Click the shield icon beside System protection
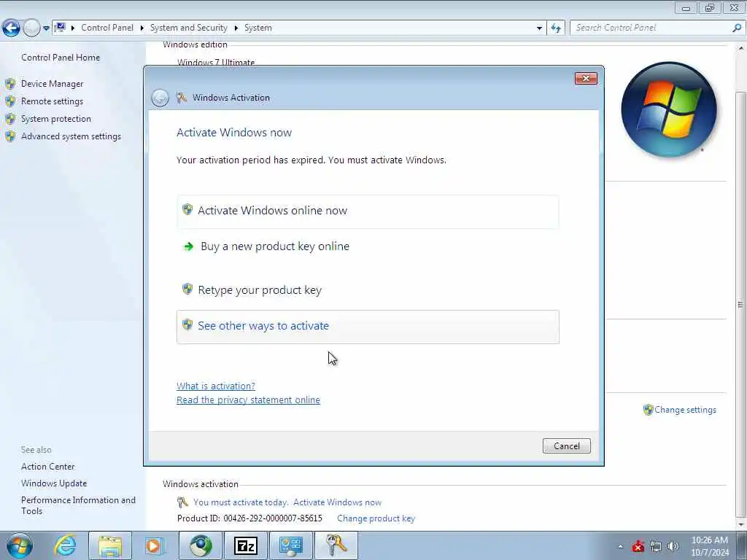This screenshot has width=747, height=560. pyautogui.click(x=10, y=119)
